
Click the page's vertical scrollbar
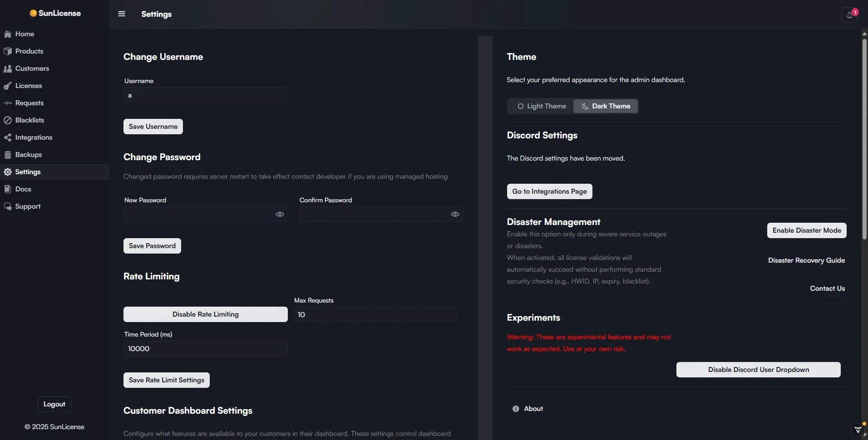(864, 138)
